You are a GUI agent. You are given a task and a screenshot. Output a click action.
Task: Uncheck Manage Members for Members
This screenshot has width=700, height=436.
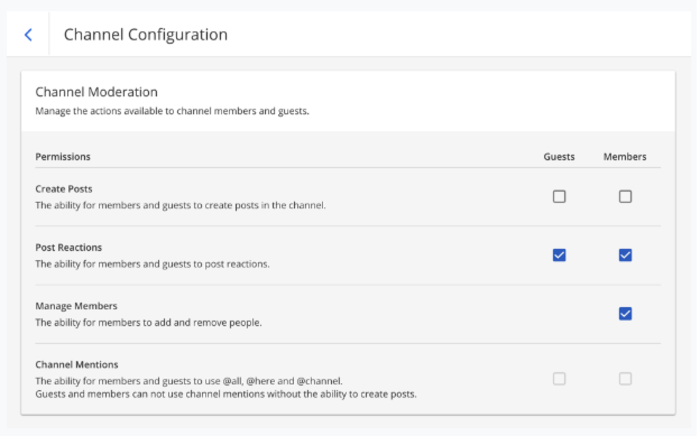point(625,314)
